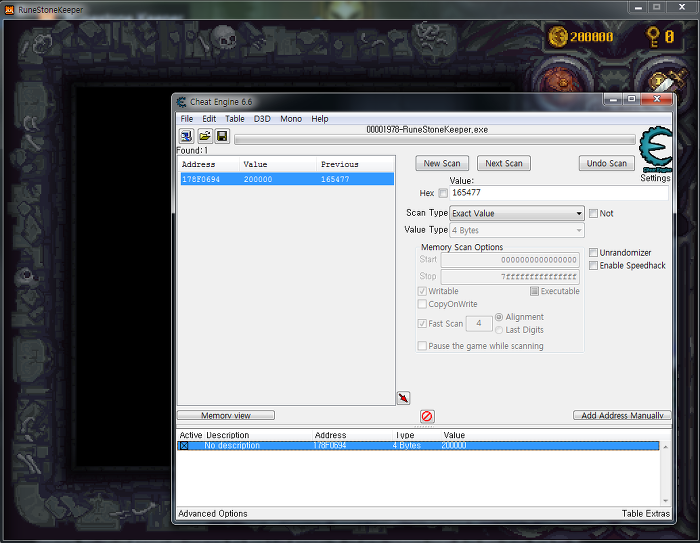
Task: Select the Last Digits radio button
Action: [x=499, y=330]
